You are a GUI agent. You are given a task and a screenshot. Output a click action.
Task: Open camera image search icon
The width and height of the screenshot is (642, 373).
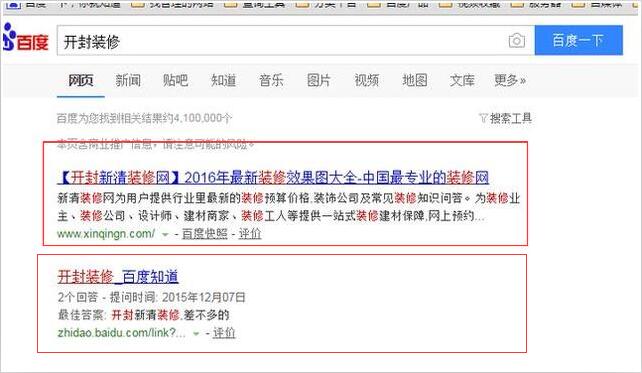pyautogui.click(x=517, y=41)
